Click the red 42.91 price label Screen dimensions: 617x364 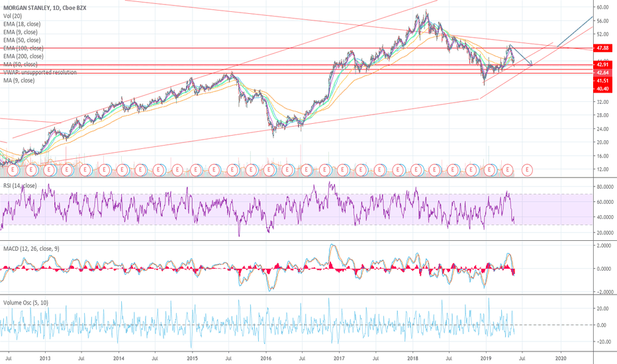(x=602, y=65)
